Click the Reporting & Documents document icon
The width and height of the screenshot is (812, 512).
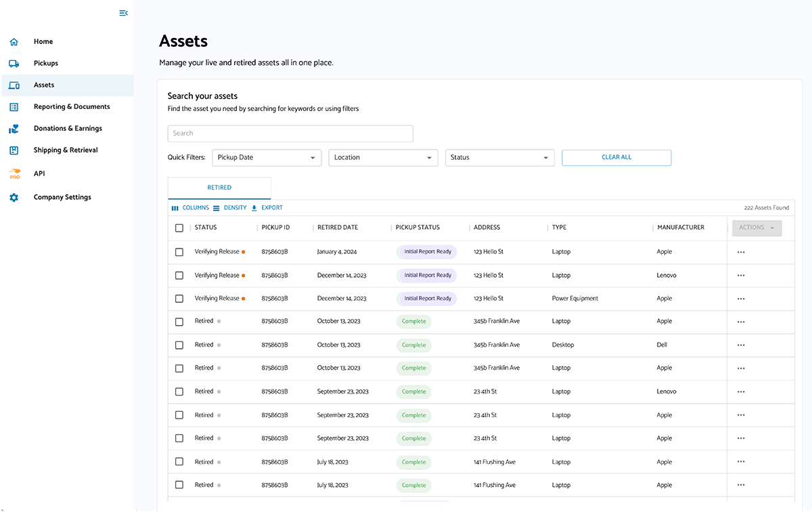point(14,106)
